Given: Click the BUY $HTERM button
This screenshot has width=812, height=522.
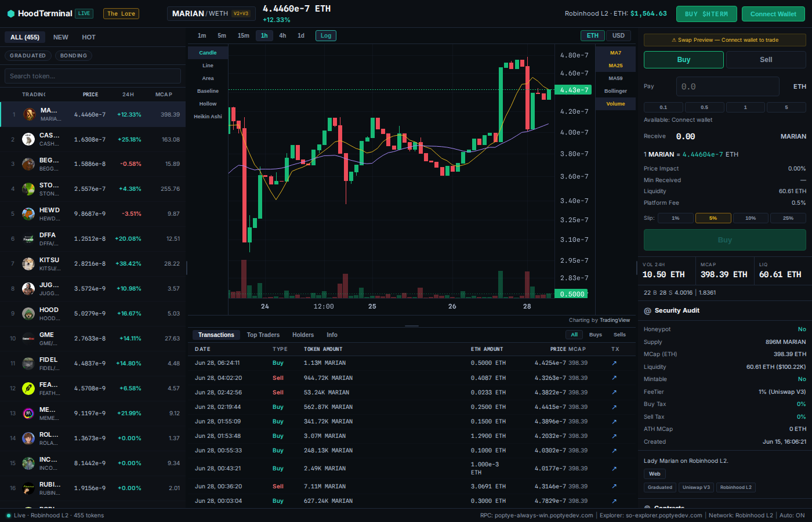Looking at the screenshot, I should point(706,14).
